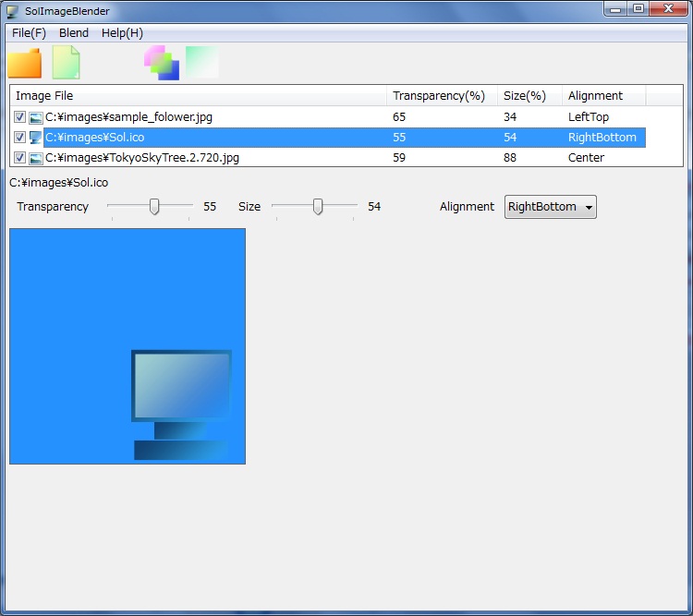This screenshot has width=693, height=616.
Task: Click the size value 34 cell
Action: click(510, 117)
